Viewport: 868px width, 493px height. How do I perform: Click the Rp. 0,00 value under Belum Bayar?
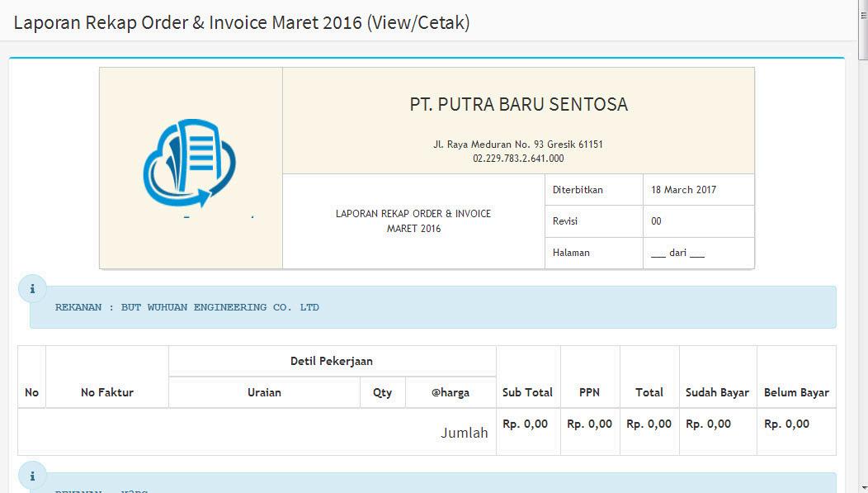click(x=786, y=424)
